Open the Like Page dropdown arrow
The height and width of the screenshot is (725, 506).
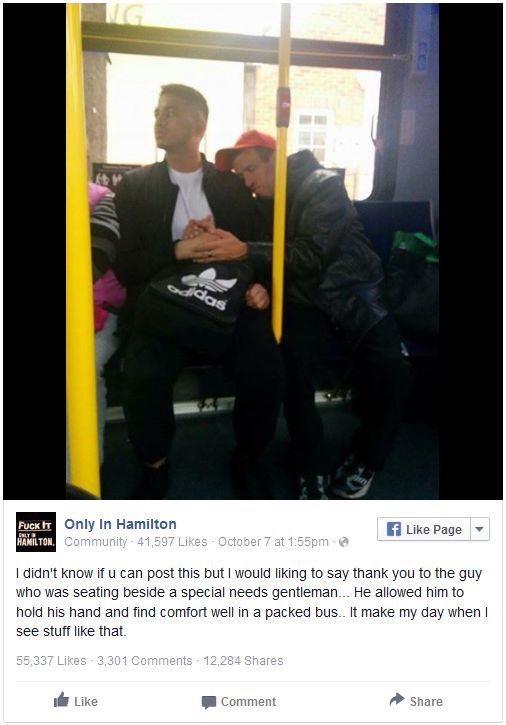pyautogui.click(x=480, y=529)
